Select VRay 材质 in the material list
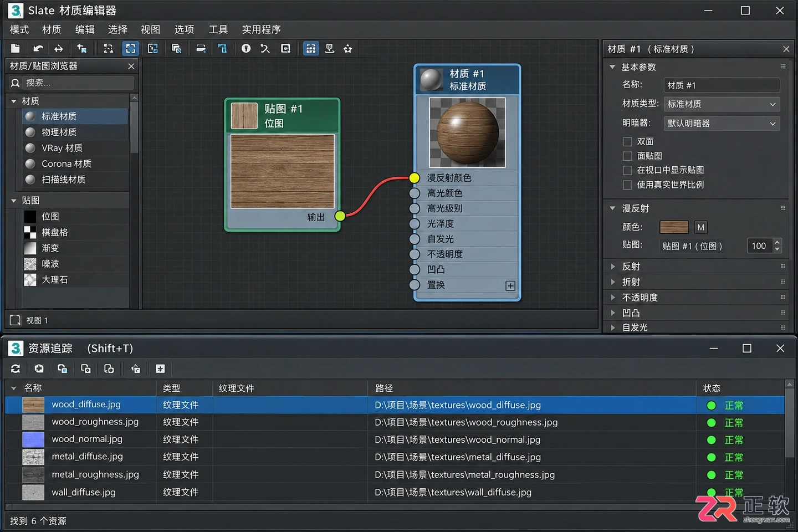The width and height of the screenshot is (798, 532). click(x=75, y=148)
